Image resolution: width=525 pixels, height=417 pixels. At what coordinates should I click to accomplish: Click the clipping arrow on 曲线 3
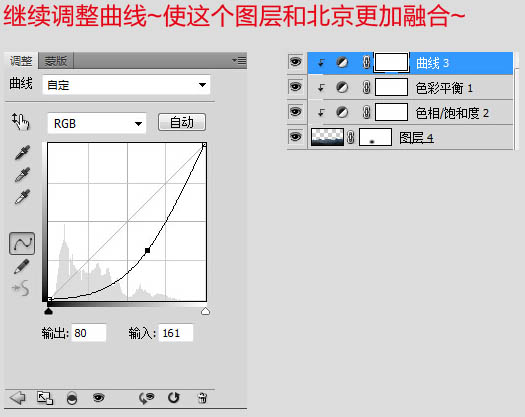click(x=321, y=63)
